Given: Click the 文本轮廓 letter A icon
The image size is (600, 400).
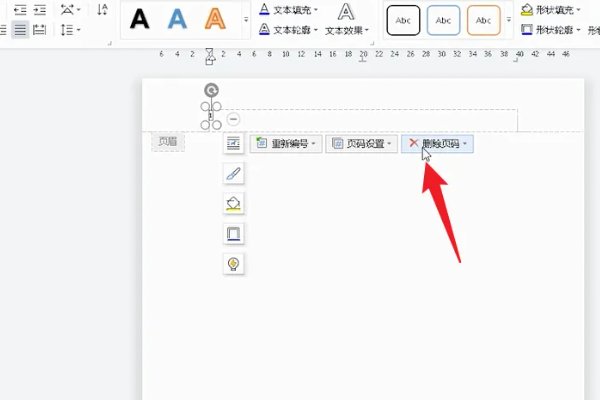Looking at the screenshot, I should pyautogui.click(x=264, y=29).
